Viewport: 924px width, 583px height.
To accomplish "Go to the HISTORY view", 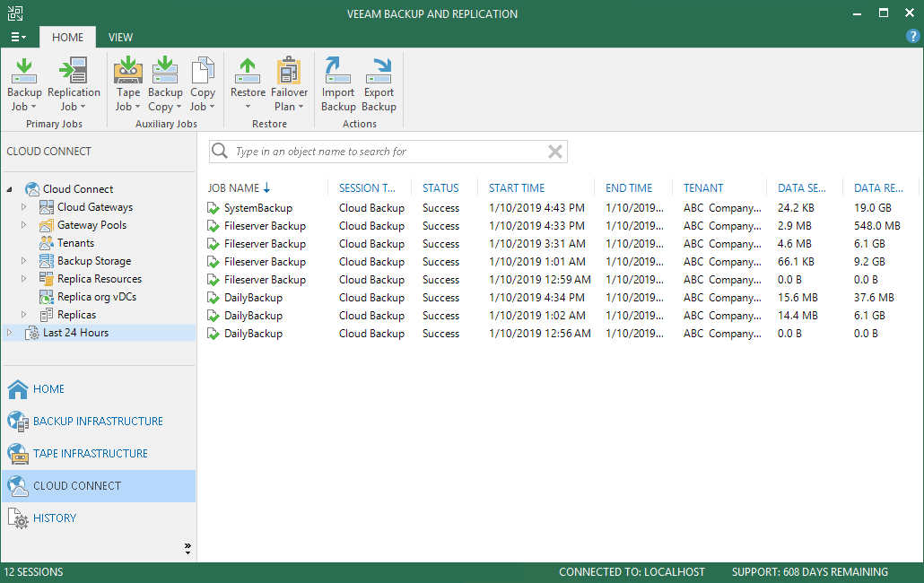I will [55, 518].
